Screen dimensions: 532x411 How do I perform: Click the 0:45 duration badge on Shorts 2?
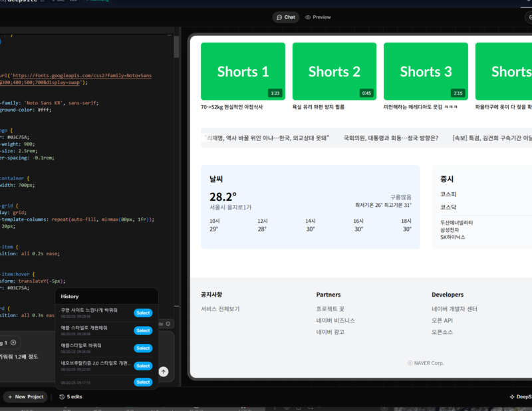[366, 93]
